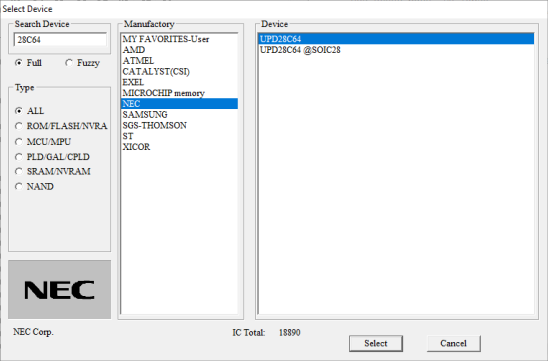This screenshot has width=548, height=361.
Task: Select SAMSUNG manufacturer
Action: [x=179, y=115]
